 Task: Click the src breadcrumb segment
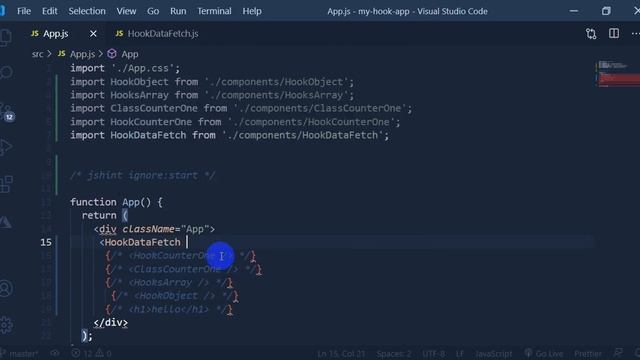tap(37, 54)
